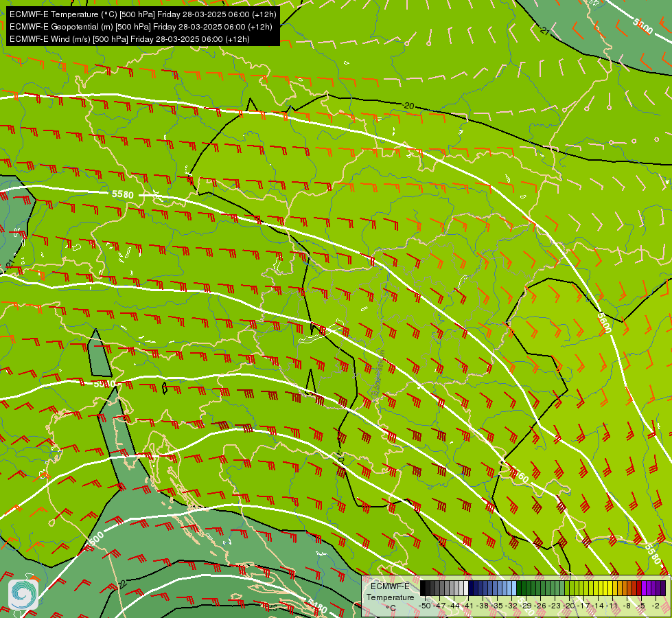Click the dark red swatch left of tick -5
672x618 pixels.
pos(639,588)
